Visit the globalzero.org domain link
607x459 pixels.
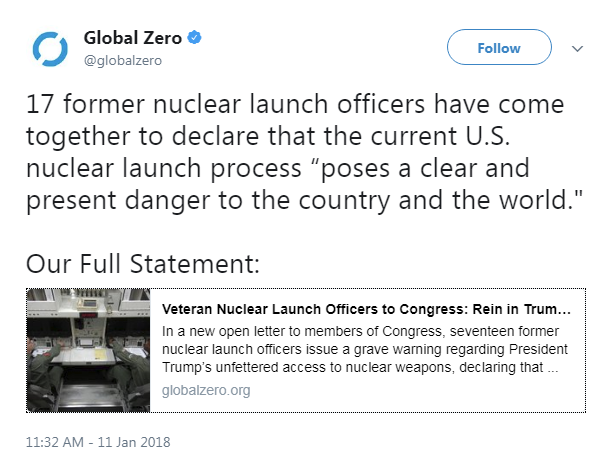coord(206,390)
